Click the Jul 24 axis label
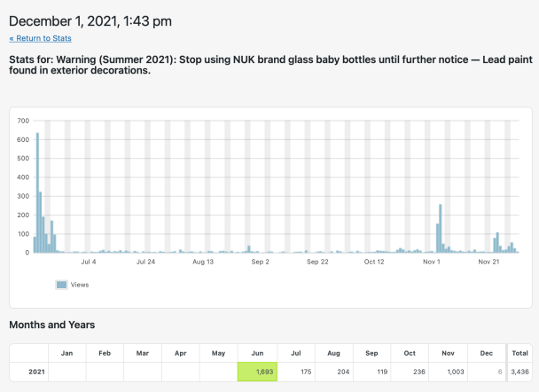The width and height of the screenshot is (539, 392). point(145,262)
